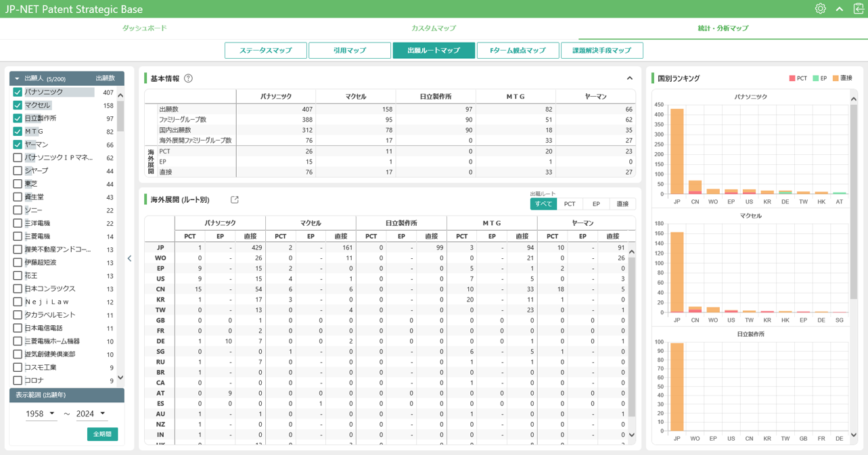
Task: Filter routes by 直接 button
Action: 622,203
